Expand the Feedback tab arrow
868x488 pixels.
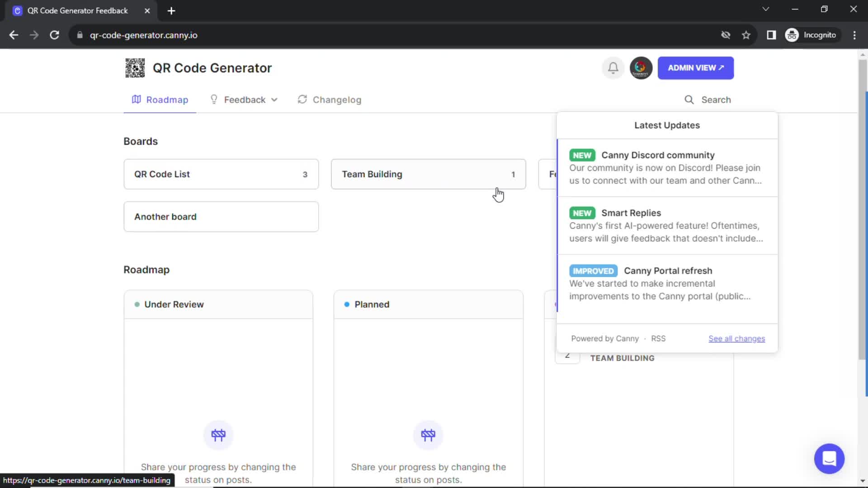pyautogui.click(x=274, y=99)
